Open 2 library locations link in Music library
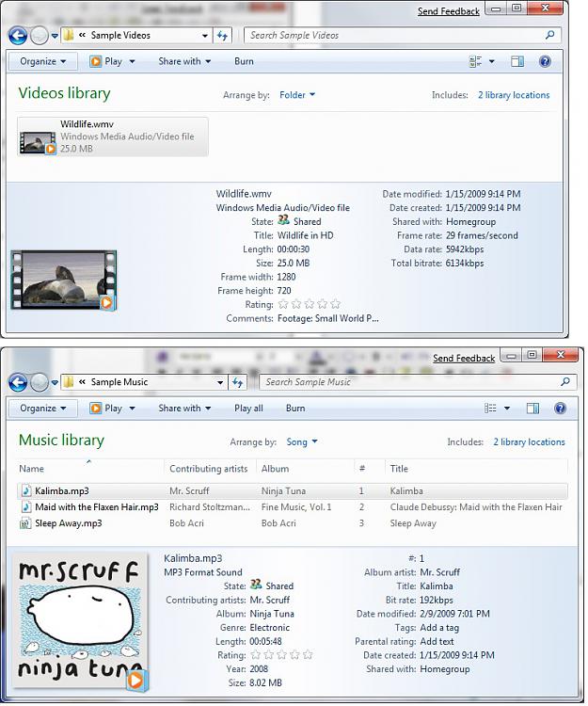588x706 pixels. click(529, 442)
